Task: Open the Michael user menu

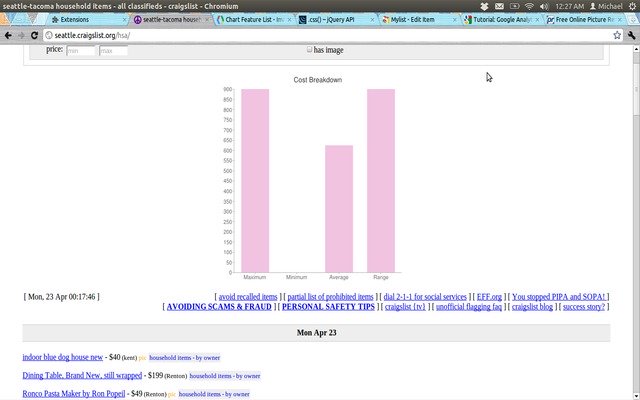Action: (606, 6)
